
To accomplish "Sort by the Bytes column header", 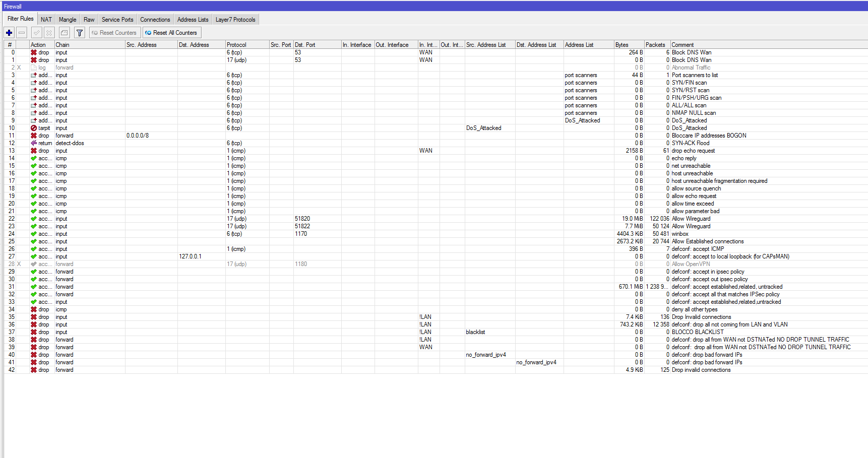I will [629, 45].
